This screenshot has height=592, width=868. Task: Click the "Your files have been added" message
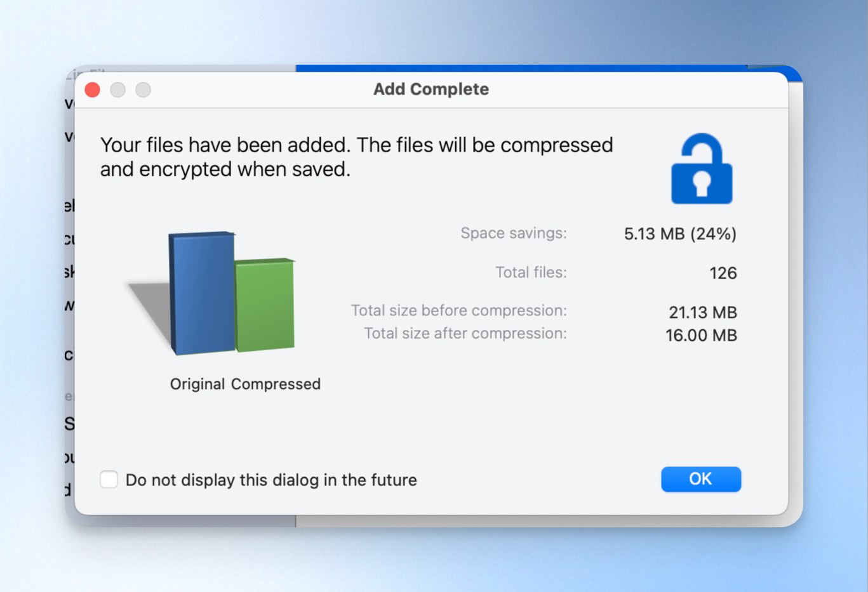point(356,157)
